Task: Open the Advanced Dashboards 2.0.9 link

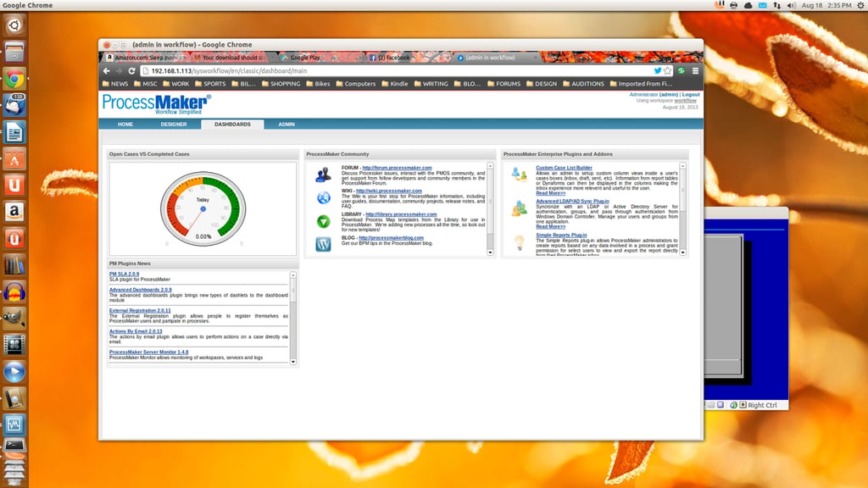Action: [x=140, y=290]
